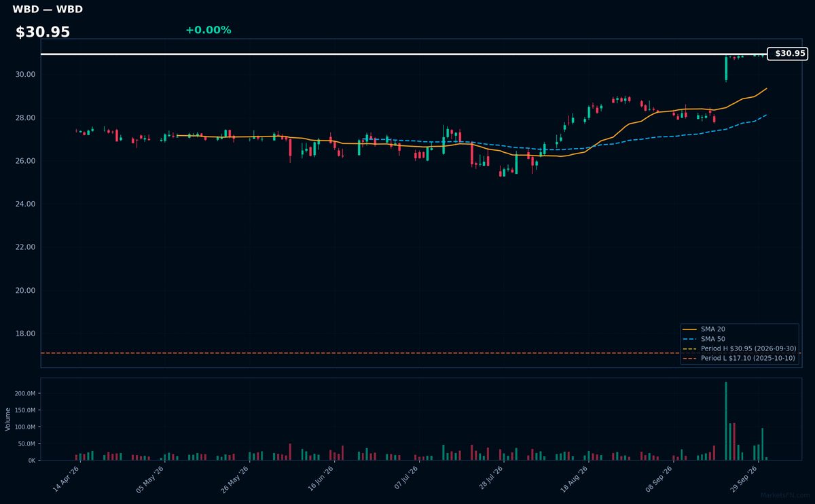
Task: Click the 18 Aug '26 date label
Action: click(x=575, y=480)
